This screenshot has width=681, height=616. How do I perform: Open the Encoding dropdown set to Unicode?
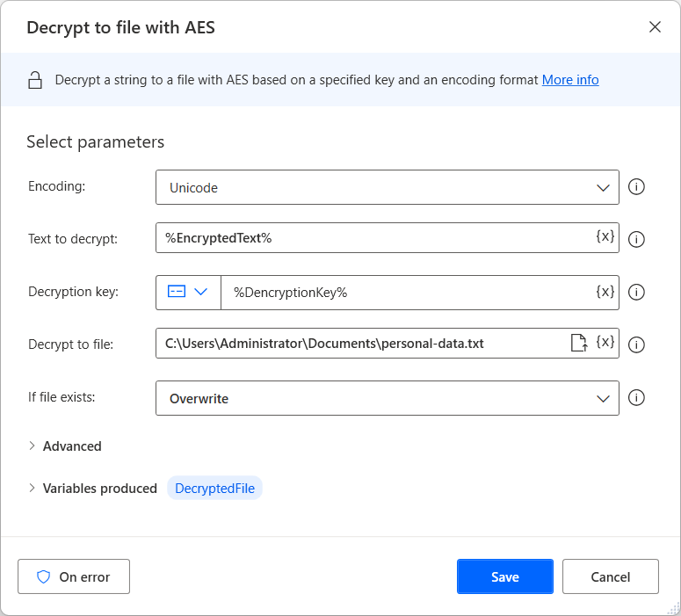pyautogui.click(x=387, y=187)
